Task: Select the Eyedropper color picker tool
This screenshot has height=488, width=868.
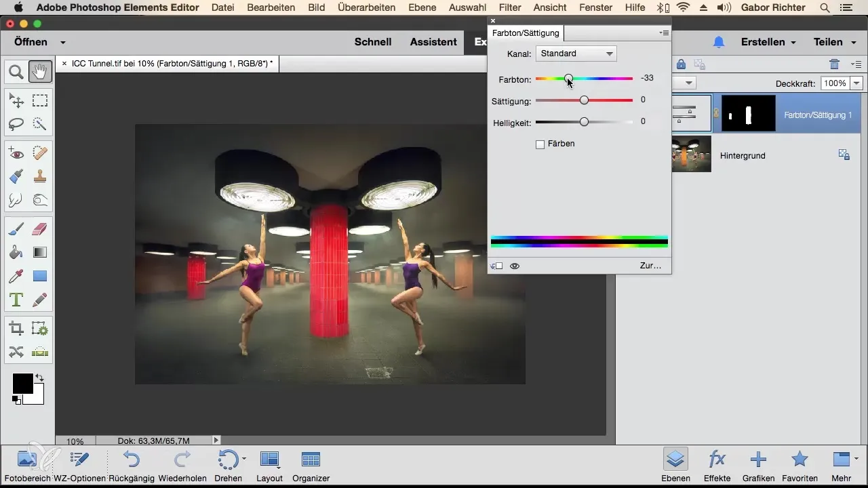Action: 16,276
